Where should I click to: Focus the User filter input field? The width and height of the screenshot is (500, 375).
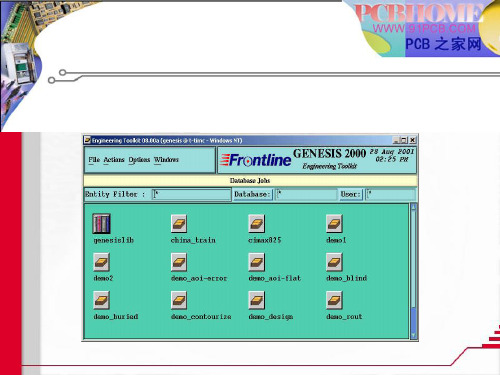(x=391, y=194)
